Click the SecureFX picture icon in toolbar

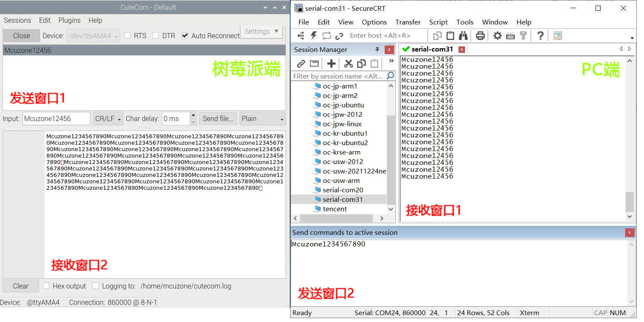pyautogui.click(x=557, y=36)
